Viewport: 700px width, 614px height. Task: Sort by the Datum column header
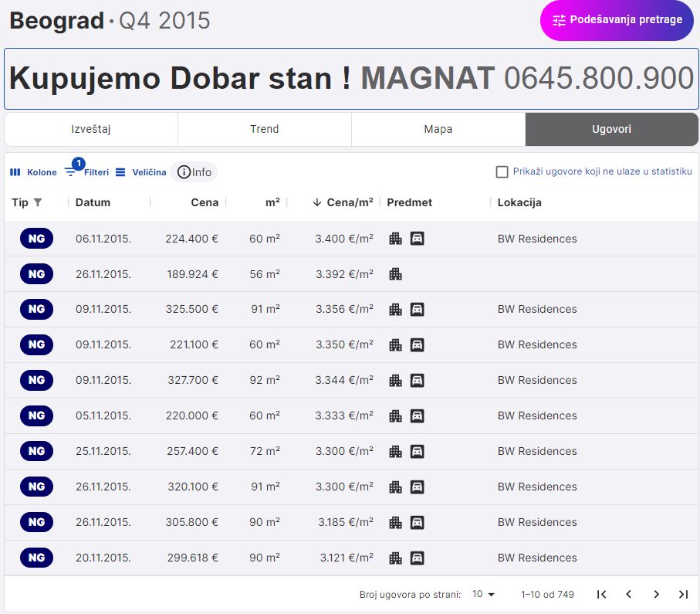click(93, 202)
